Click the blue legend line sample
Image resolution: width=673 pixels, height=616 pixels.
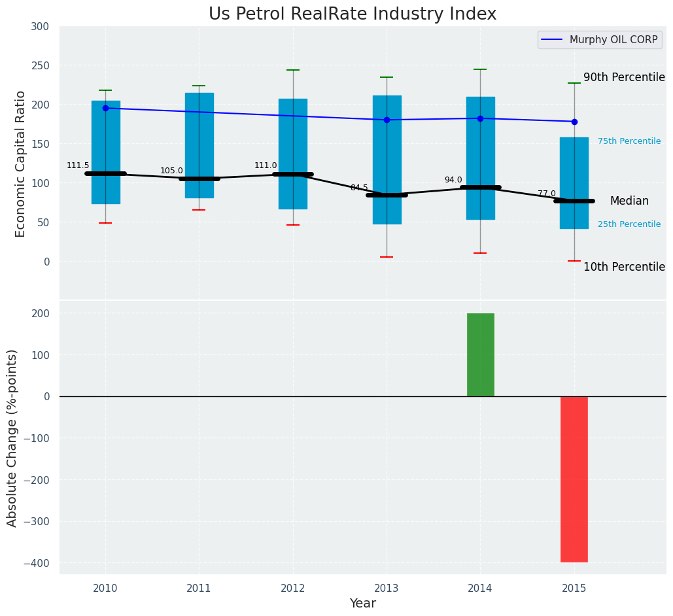553,40
